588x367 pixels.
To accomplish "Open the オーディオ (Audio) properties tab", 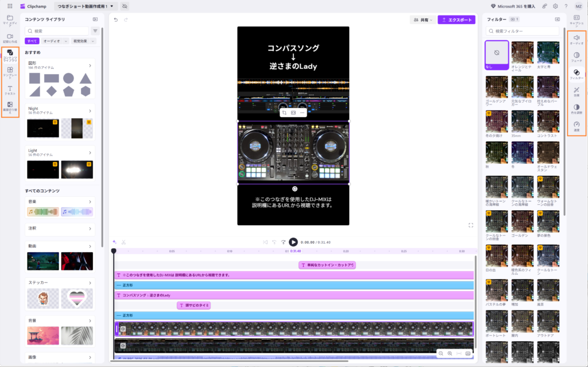I will pos(577,39).
